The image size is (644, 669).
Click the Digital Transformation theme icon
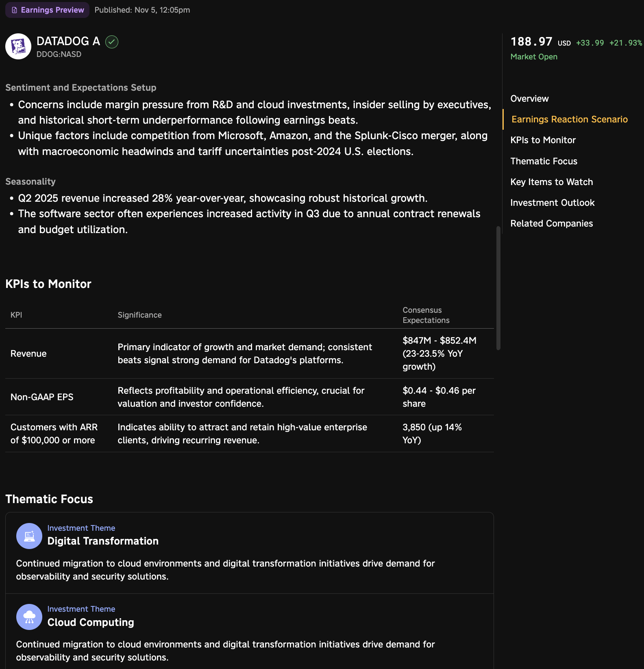[29, 536]
